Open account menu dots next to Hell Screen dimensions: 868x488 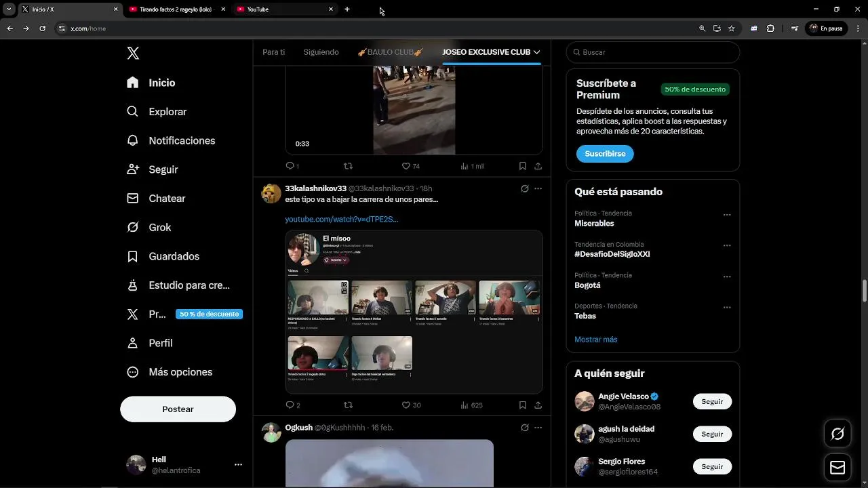click(x=238, y=465)
